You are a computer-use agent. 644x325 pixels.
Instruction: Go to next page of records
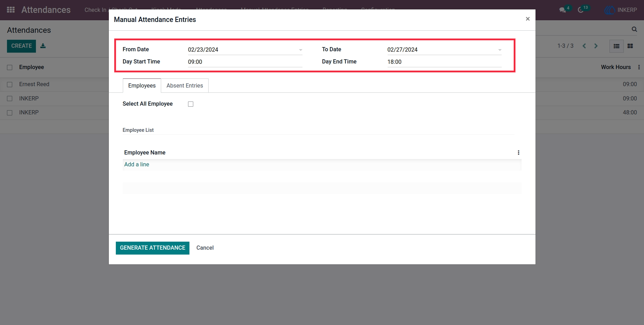[596, 46]
